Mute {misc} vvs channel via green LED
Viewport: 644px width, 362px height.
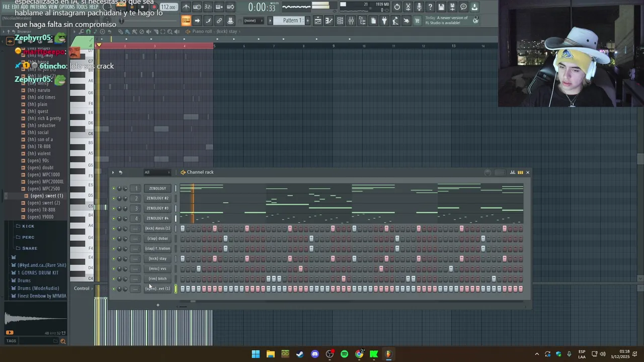click(x=114, y=268)
